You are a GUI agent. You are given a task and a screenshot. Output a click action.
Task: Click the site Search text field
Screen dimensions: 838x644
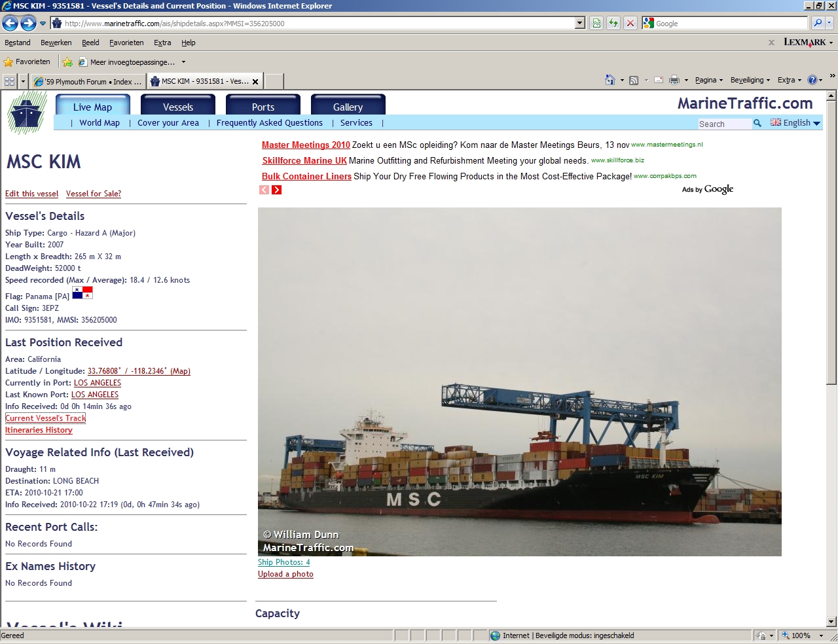point(724,124)
